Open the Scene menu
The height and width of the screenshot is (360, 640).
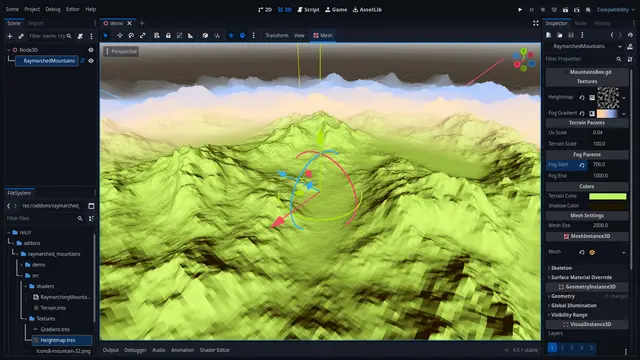[x=12, y=9]
